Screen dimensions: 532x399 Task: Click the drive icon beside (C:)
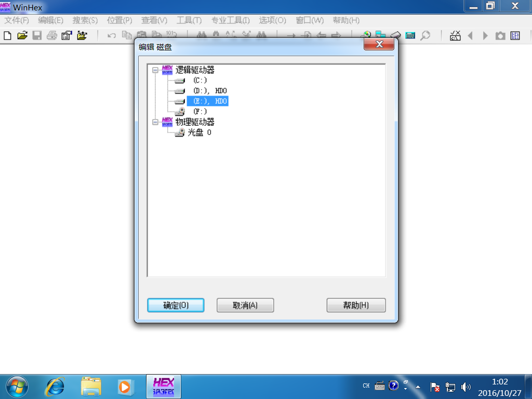pyautogui.click(x=180, y=81)
